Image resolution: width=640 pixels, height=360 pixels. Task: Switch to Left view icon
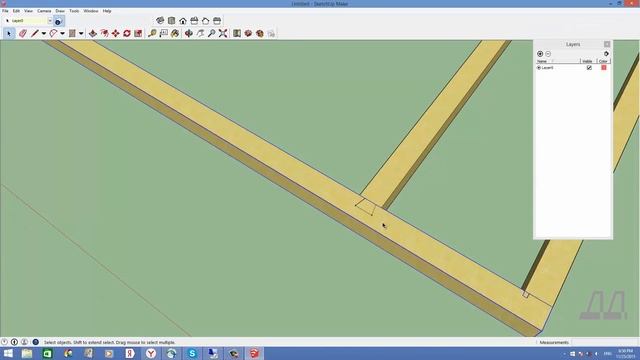click(217, 20)
